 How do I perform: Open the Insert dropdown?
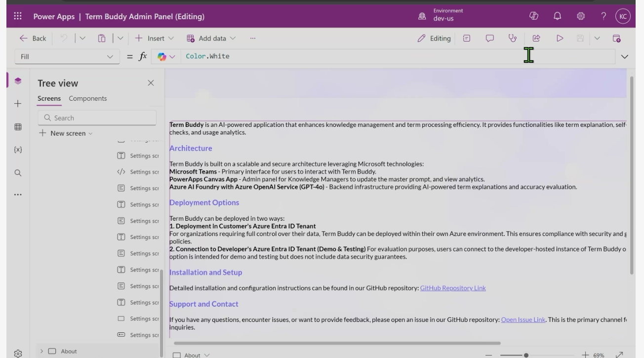(154, 38)
